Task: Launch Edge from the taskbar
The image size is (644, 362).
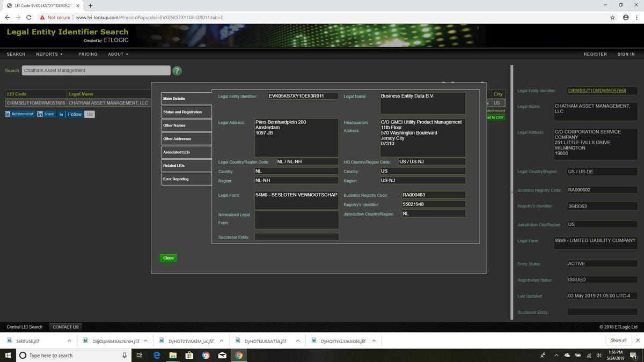Action: [157, 355]
